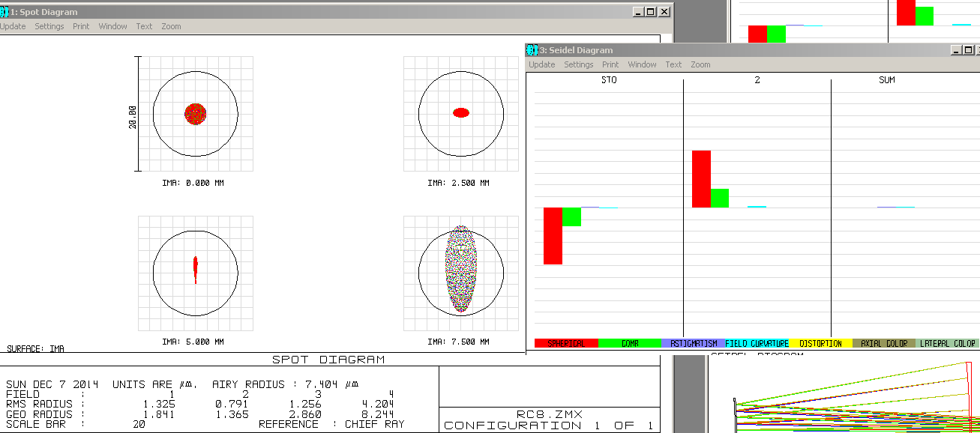Open Settings in Seidel Diagram window
Viewport: 980px width, 433px height.
(579, 64)
